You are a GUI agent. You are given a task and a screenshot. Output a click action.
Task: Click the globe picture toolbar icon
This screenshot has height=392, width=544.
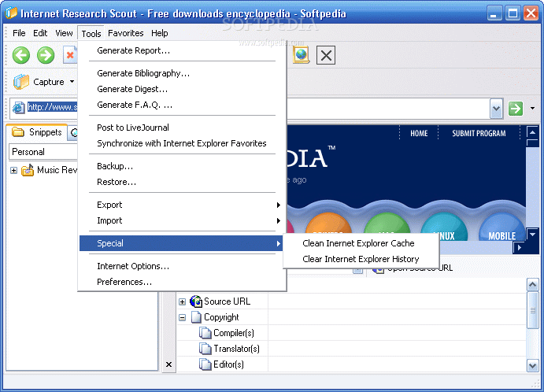302,55
